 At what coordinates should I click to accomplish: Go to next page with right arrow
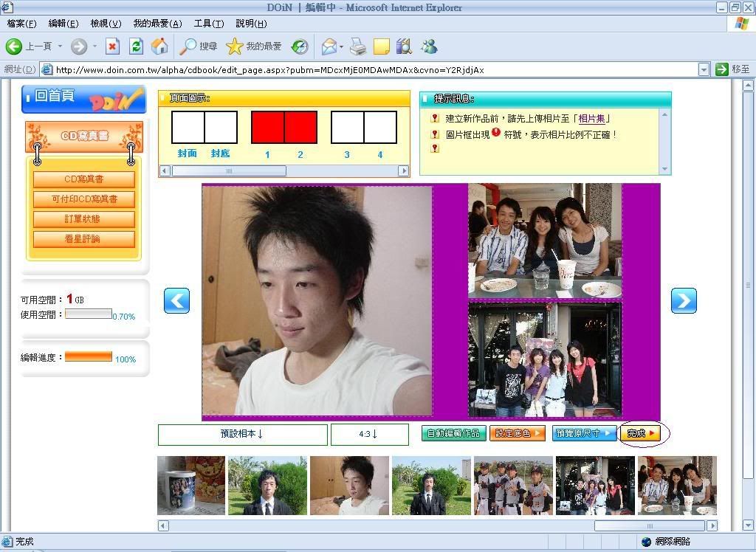[684, 300]
